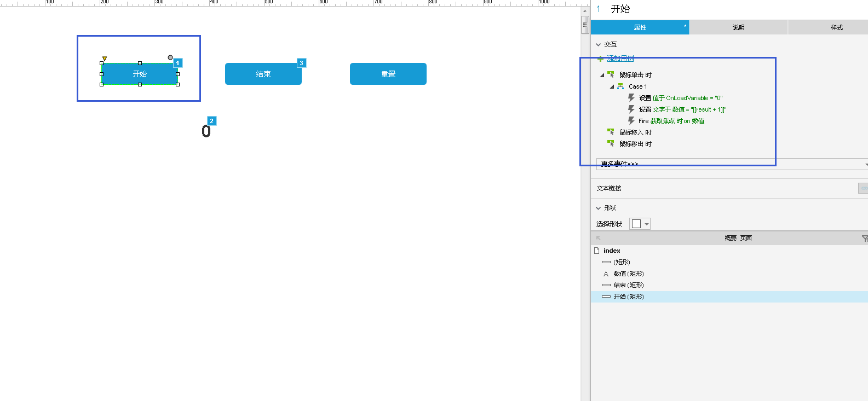Click the large 0 text label on canvas

[x=206, y=131]
